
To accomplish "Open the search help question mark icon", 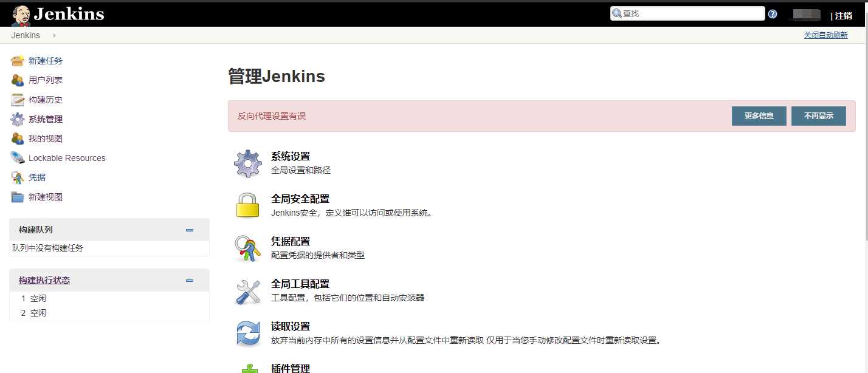I will [773, 14].
